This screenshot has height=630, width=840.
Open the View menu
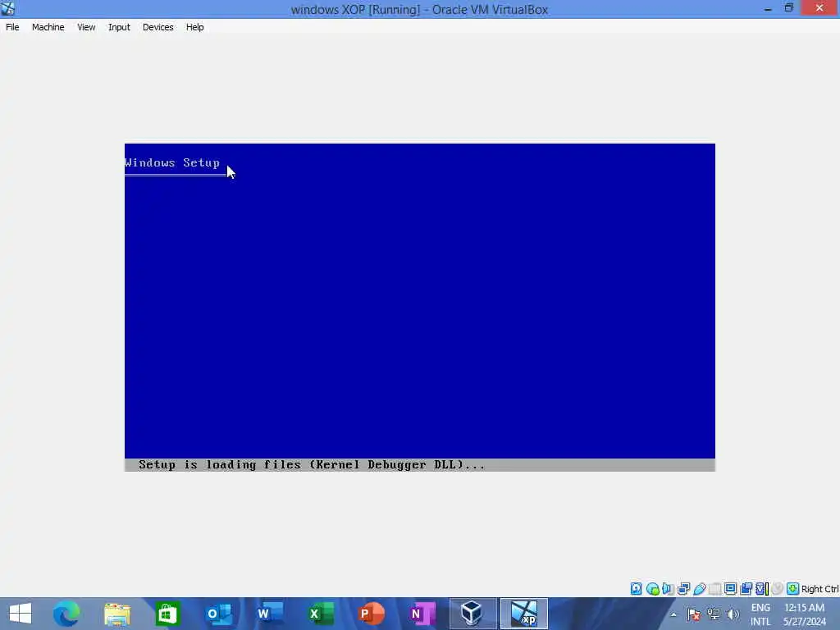pos(86,27)
